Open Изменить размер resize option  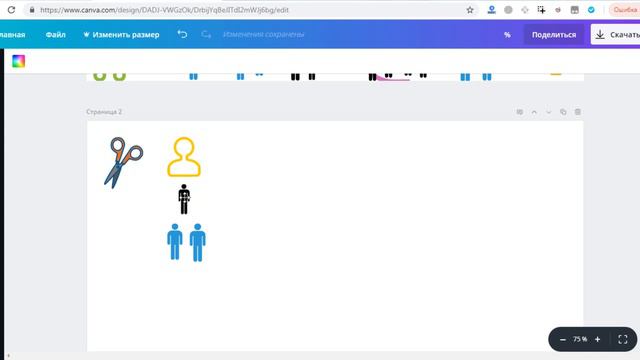(121, 35)
